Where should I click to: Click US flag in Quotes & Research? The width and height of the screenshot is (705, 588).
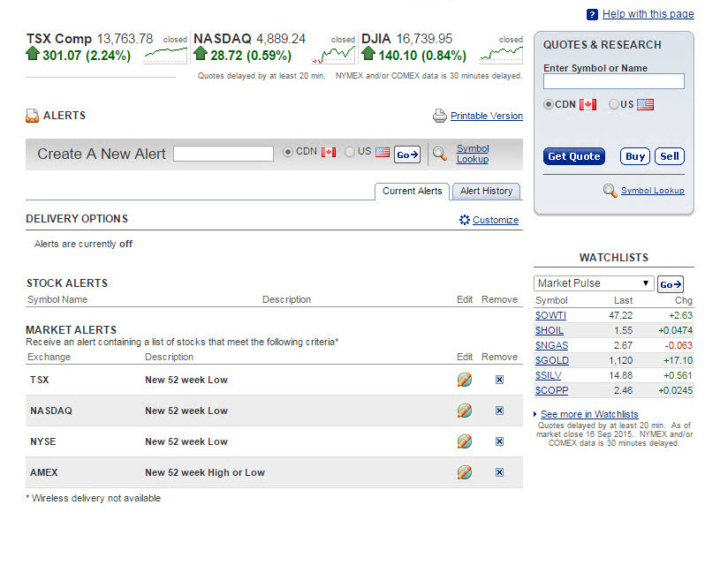[645, 105]
